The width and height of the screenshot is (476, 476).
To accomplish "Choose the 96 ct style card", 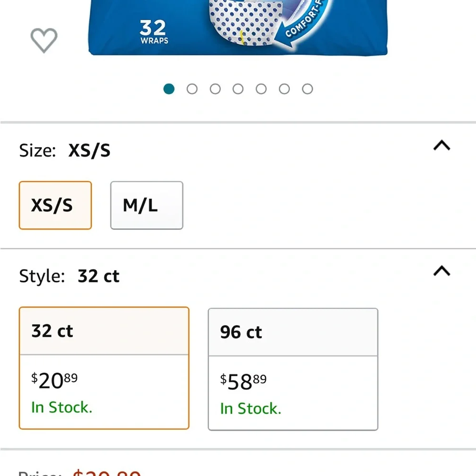I will [293, 369].
